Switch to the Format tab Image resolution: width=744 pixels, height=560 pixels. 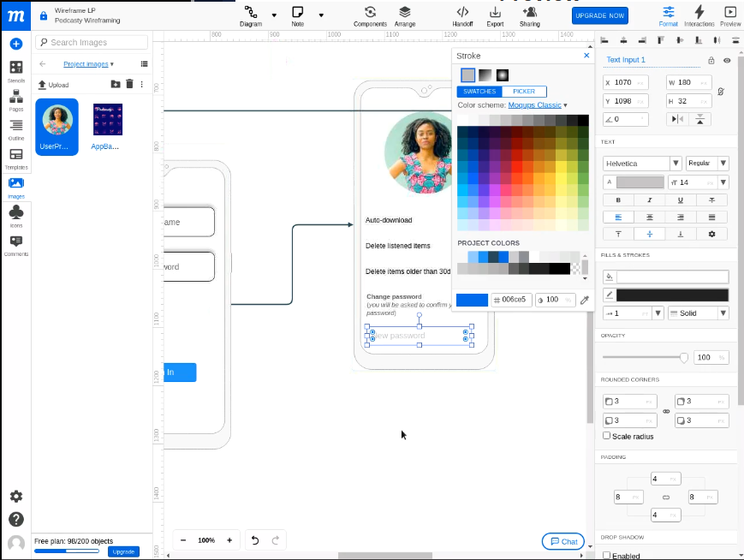tap(668, 15)
